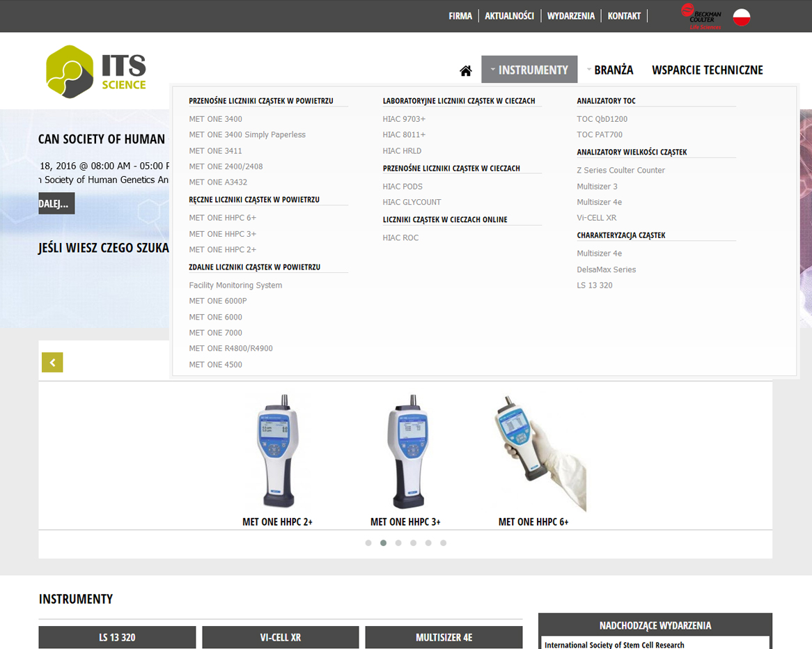Click ANALIZATORY TOC heading

(x=606, y=101)
